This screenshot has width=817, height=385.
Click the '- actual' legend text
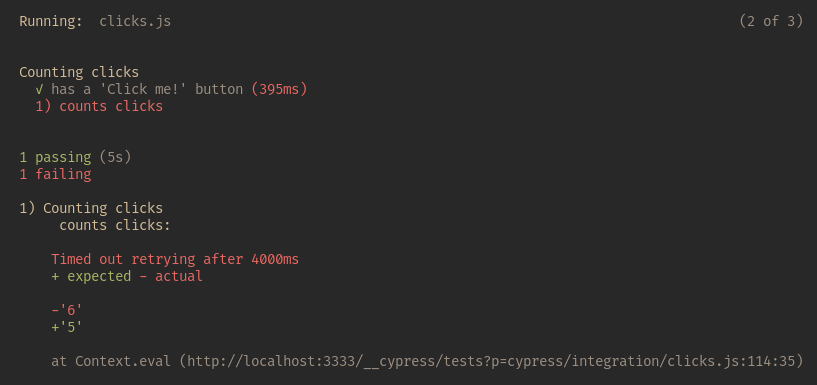click(x=171, y=276)
